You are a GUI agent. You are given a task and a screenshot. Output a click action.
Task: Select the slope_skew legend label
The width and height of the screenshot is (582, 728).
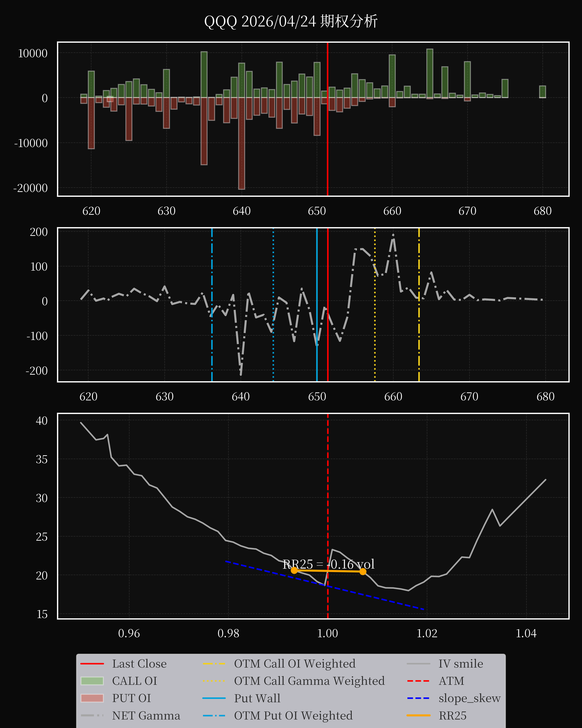(470, 698)
